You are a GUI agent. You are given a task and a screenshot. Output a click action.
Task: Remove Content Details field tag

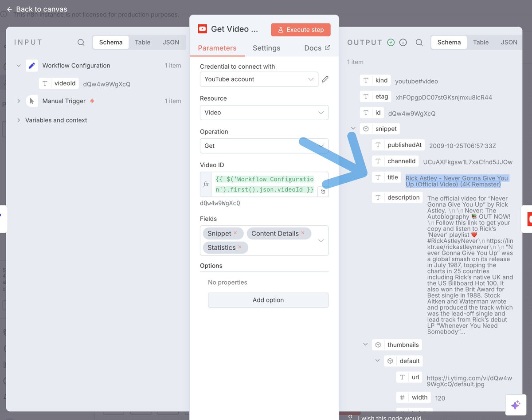[303, 233]
